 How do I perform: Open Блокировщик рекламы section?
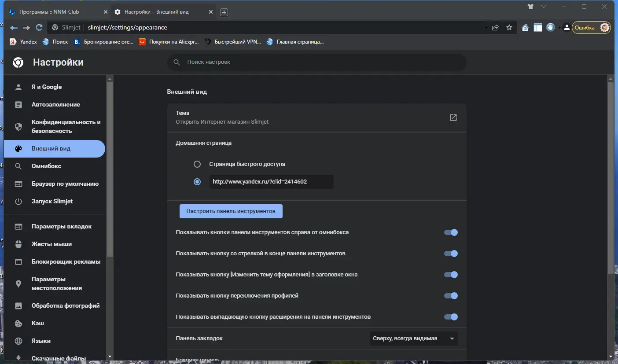55,261
